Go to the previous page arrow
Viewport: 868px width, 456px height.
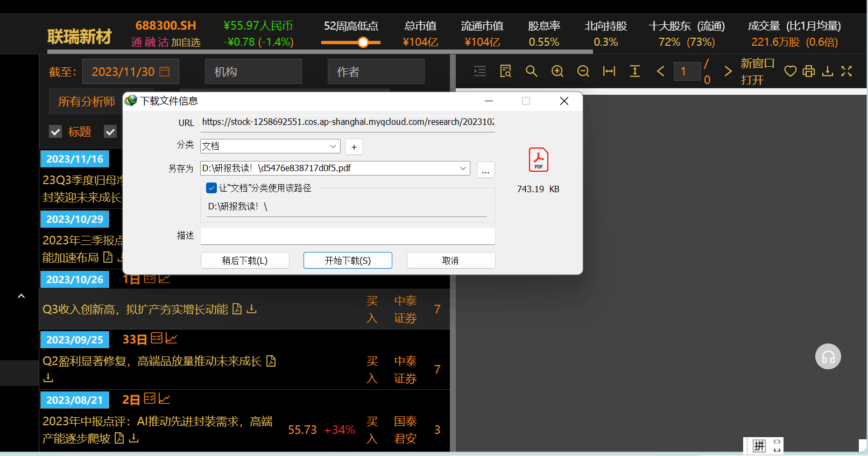click(x=661, y=71)
